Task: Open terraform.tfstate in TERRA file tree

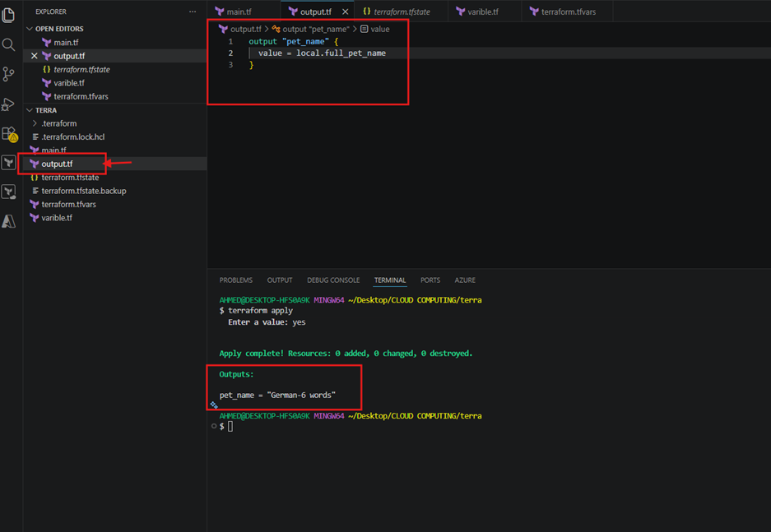Action: [115, 178]
